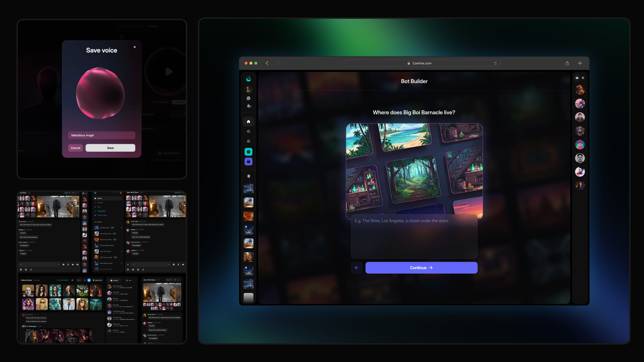Switch to the Bots tab in right sidebar
The height and width of the screenshot is (362, 644).
point(583,78)
